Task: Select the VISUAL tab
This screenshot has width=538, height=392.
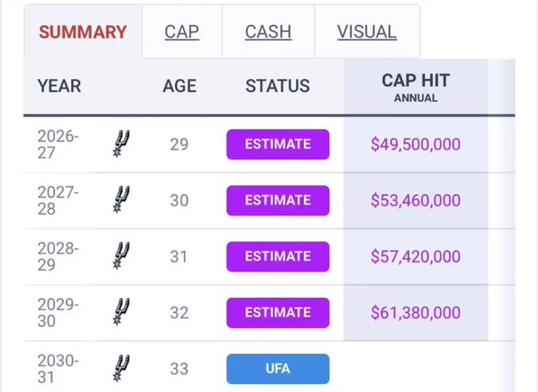Action: (x=367, y=32)
